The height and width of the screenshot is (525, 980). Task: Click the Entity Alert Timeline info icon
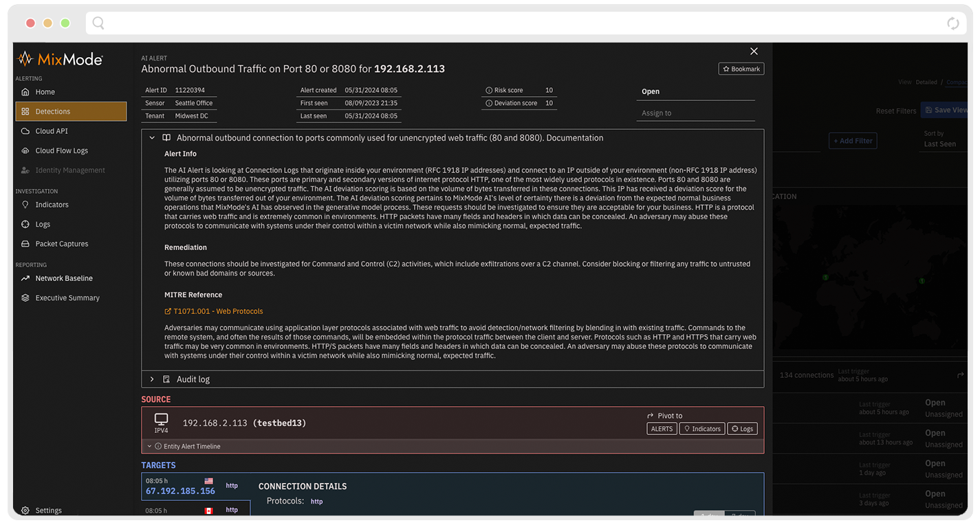click(x=158, y=447)
